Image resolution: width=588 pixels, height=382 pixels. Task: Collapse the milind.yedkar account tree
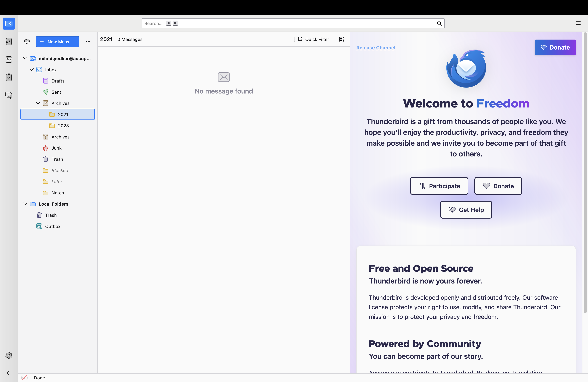tap(25, 59)
